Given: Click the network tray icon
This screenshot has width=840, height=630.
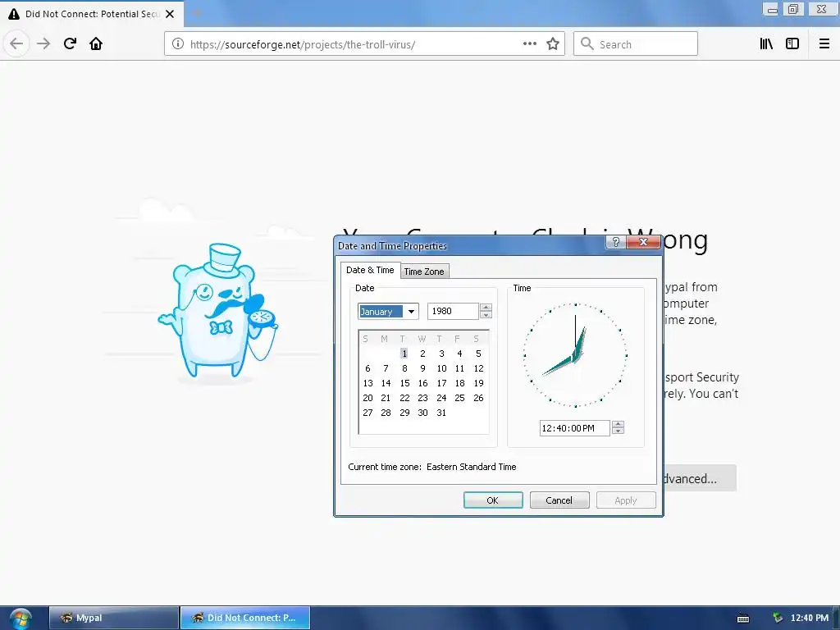Looking at the screenshot, I should (778, 619).
